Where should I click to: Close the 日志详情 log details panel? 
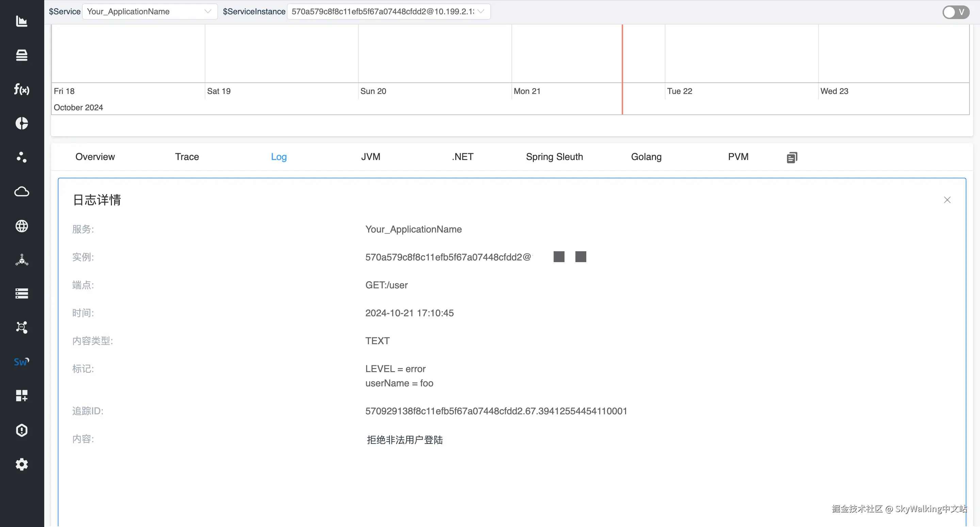947,200
